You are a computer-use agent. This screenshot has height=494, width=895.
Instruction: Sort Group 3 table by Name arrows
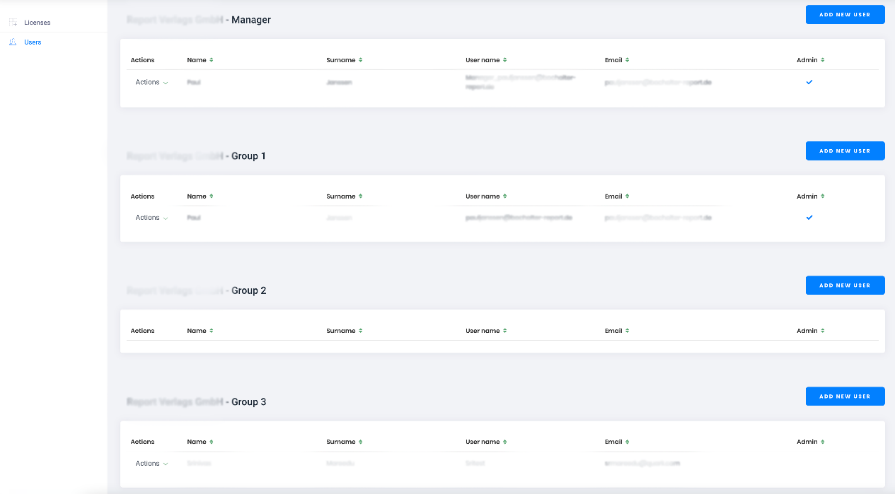tap(211, 441)
